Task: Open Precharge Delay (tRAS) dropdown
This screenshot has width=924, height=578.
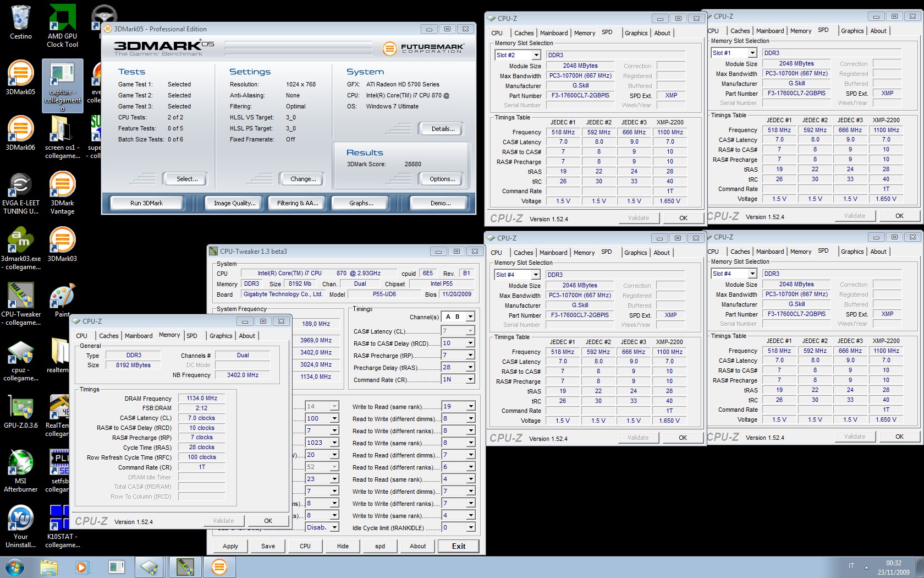Action: pyautogui.click(x=470, y=367)
